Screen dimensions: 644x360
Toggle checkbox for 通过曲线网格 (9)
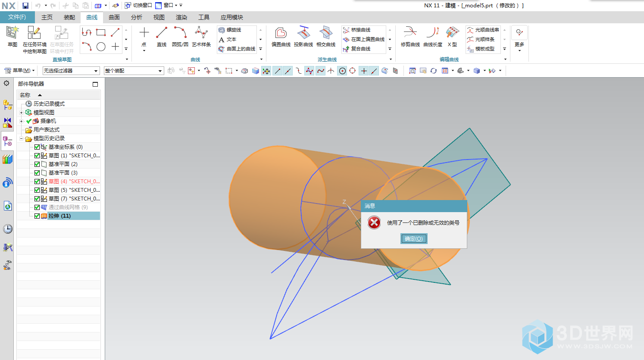(x=37, y=207)
